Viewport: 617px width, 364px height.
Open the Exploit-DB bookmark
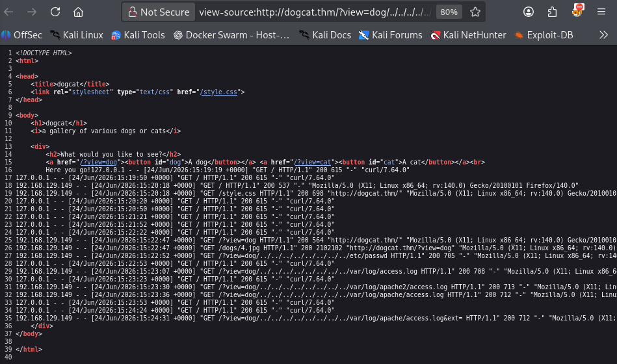coord(544,35)
